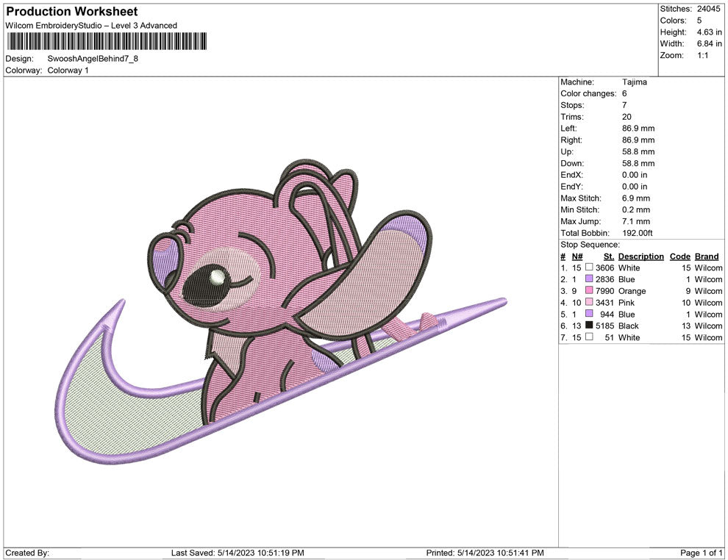Click the 'Brand' column header
The height and width of the screenshot is (560, 728).
coord(707,256)
